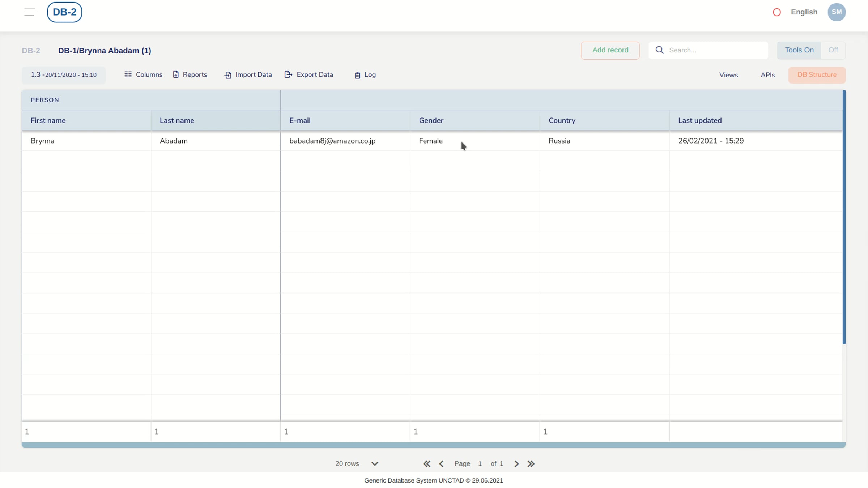868x488 pixels.
Task: Click the Reports document icon
Action: 176,74
